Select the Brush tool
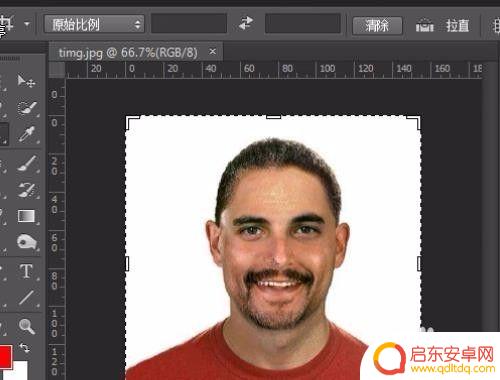Screen dimensions: 500x380 coord(27,163)
